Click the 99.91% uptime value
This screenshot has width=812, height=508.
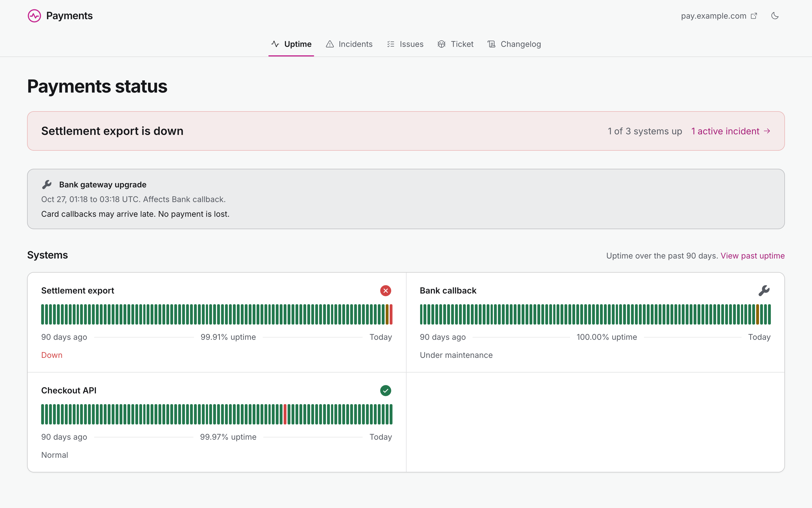228,337
